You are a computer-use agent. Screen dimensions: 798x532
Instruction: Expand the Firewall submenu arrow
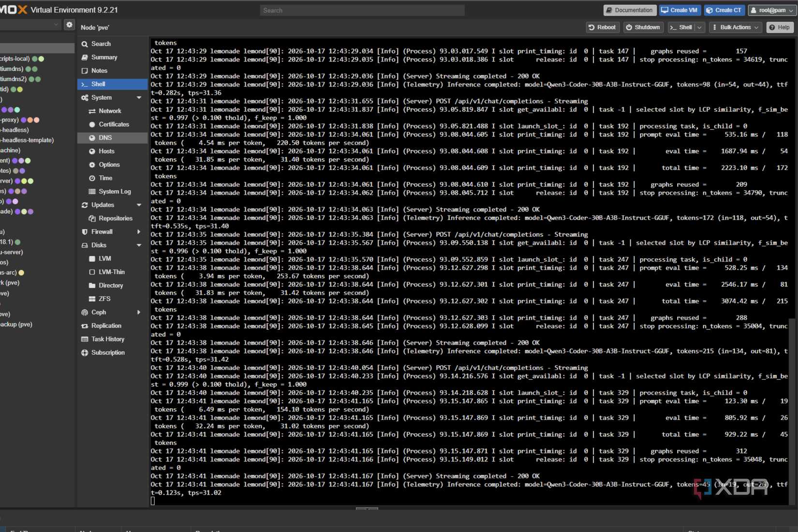pyautogui.click(x=139, y=232)
